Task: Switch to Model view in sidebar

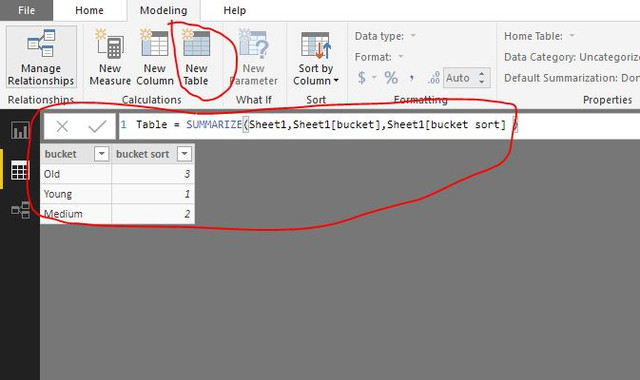Action: 20,210
